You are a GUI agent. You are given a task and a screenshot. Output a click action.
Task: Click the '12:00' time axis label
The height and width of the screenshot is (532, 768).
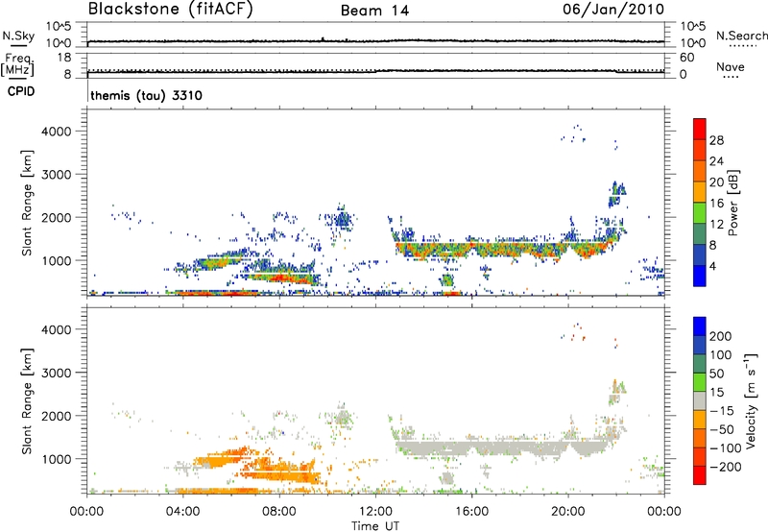pos(375,512)
